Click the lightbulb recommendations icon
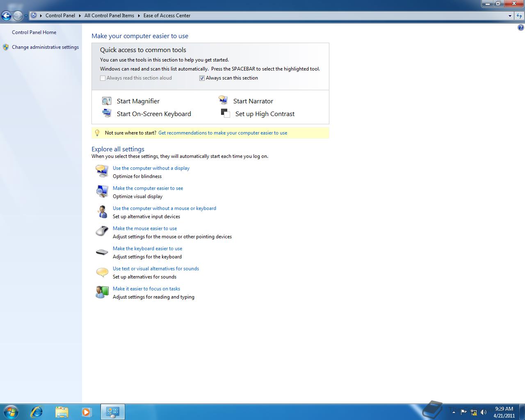525x420 pixels. coord(97,133)
